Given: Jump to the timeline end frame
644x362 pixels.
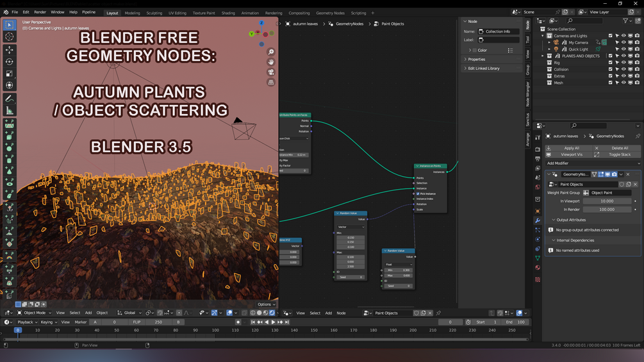Looking at the screenshot, I should [x=287, y=322].
